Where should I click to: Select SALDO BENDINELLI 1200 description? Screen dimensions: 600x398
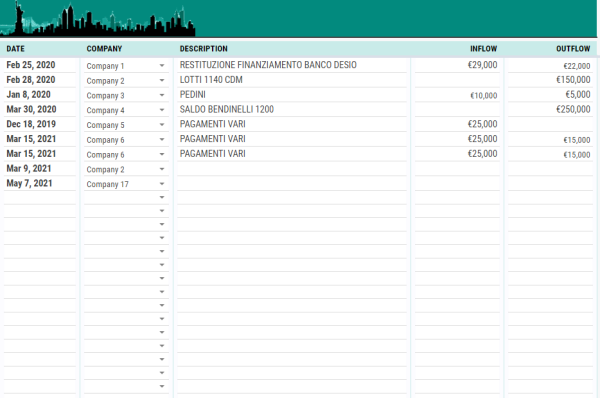(227, 109)
